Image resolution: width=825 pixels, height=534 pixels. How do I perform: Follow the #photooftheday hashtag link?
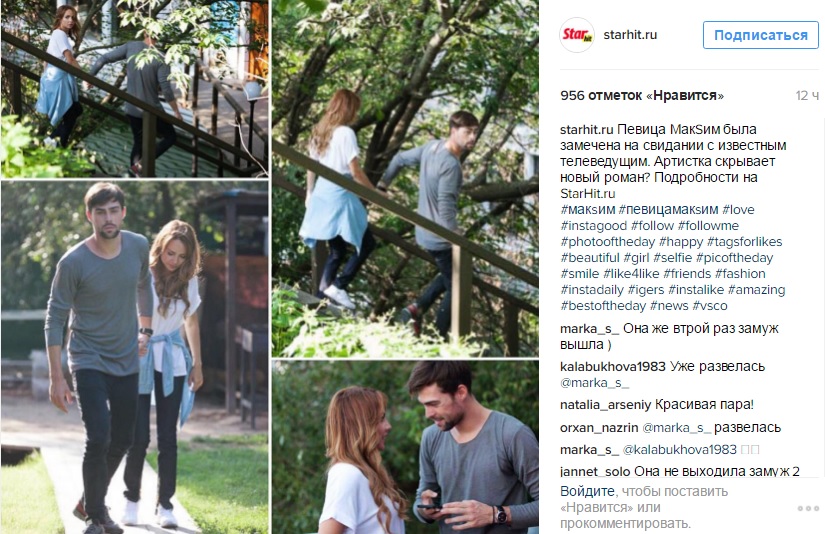608,241
